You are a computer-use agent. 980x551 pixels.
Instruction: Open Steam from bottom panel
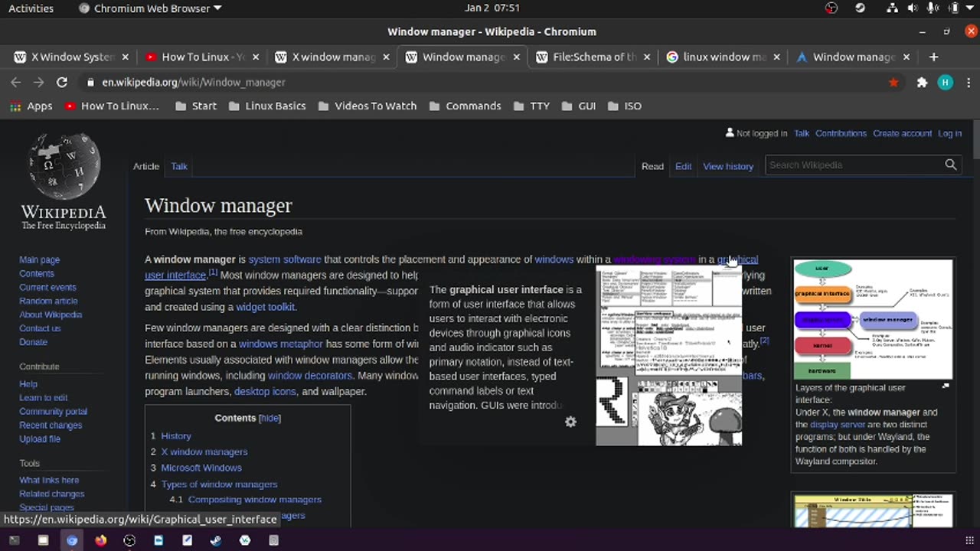(216, 540)
